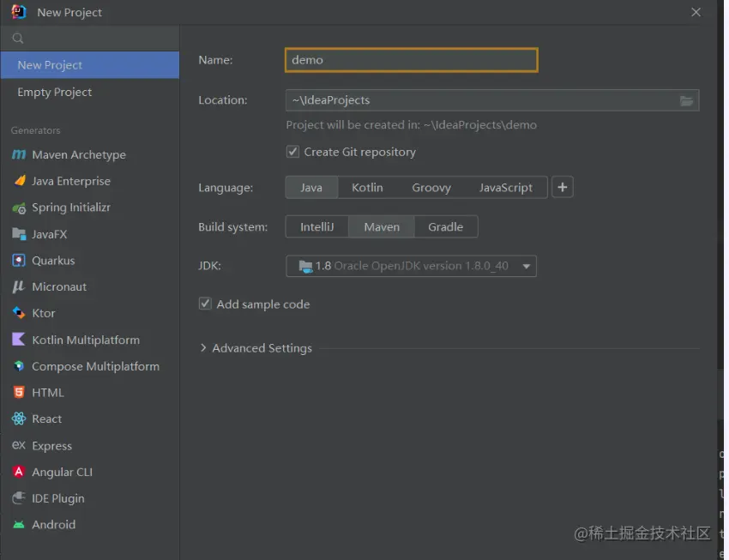Browse location with the folder icon
Viewport: 729px width, 560px height.
click(686, 100)
